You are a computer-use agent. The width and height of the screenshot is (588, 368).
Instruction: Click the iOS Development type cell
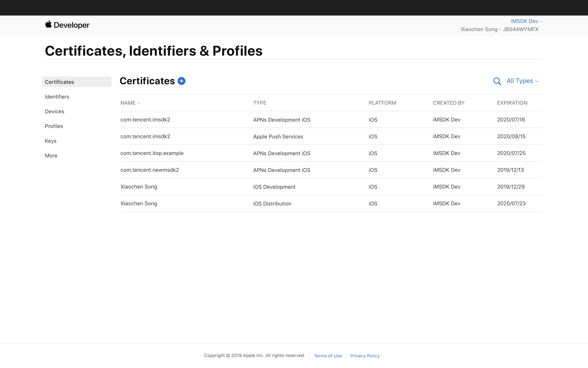pos(274,187)
